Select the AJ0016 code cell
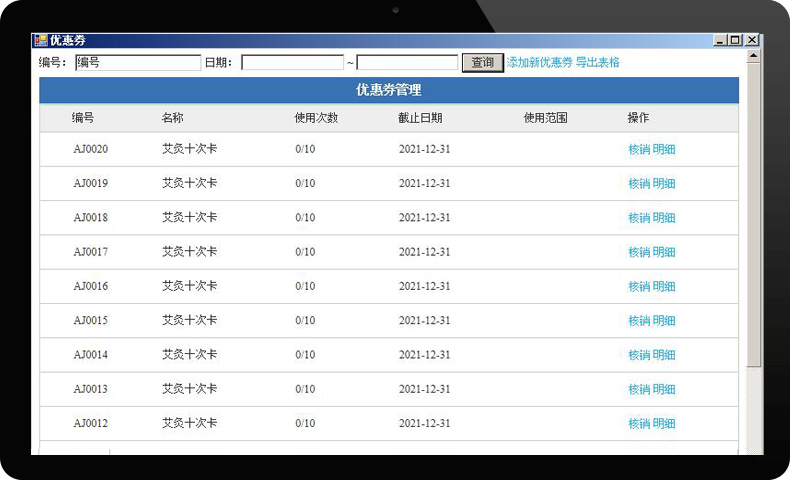790x480 pixels. [91, 286]
